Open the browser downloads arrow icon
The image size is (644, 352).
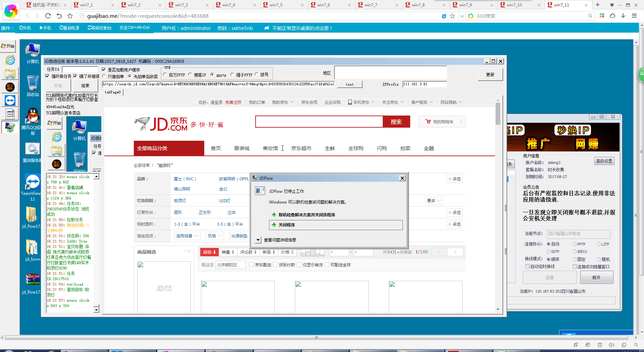pyautogui.click(x=623, y=16)
